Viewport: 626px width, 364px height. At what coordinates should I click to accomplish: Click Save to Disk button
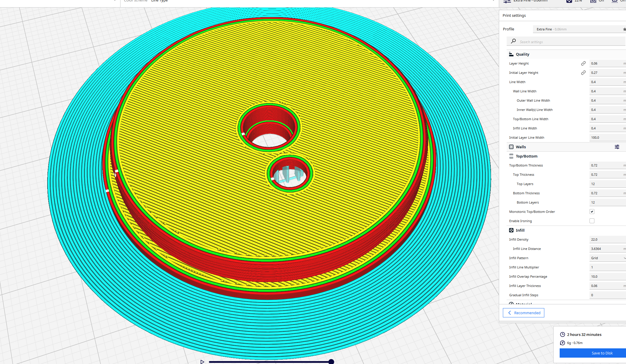[593, 353]
